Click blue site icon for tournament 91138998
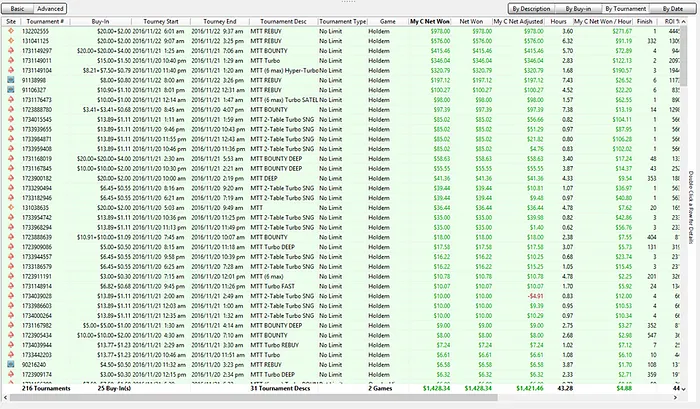The width and height of the screenshot is (700, 409). [x=11, y=80]
